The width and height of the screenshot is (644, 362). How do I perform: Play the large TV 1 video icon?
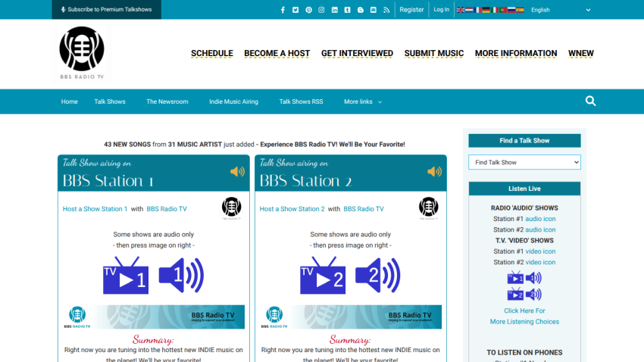click(x=126, y=276)
